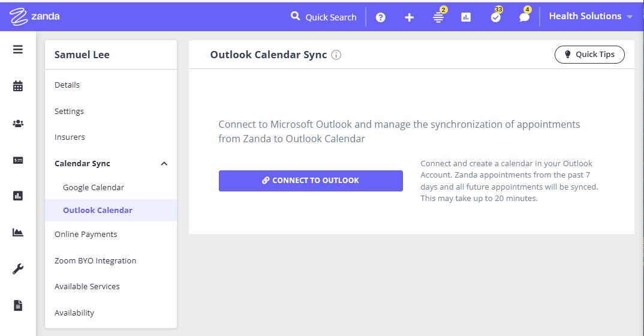The height and width of the screenshot is (336, 644).
Task: Open the wrench tools icon in sidebar
Action: pos(18,269)
